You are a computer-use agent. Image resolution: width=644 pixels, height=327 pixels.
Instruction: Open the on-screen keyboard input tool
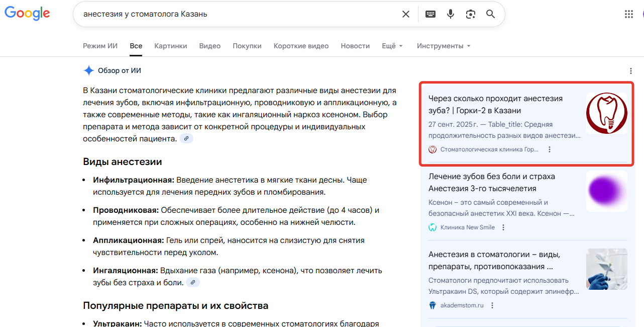point(431,14)
